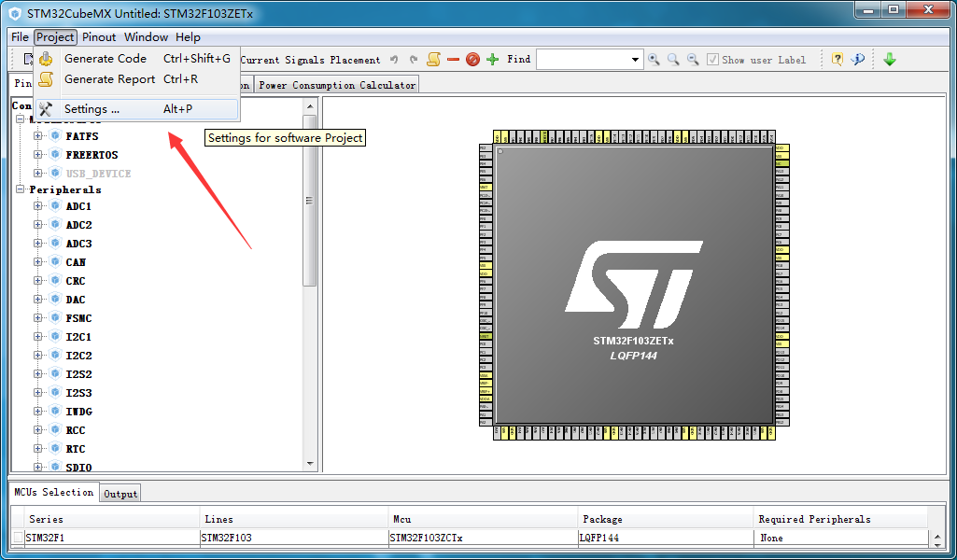The height and width of the screenshot is (560, 957).
Task: Sort by the Lines column header
Action: tap(293, 519)
